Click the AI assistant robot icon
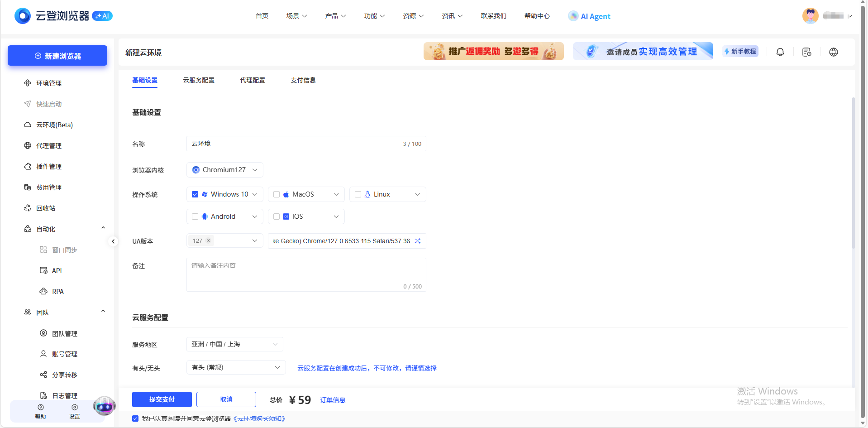 coord(105,406)
